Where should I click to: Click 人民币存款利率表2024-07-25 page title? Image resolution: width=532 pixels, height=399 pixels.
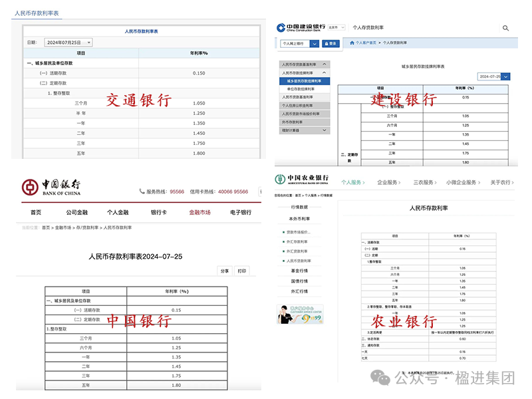[x=136, y=257]
